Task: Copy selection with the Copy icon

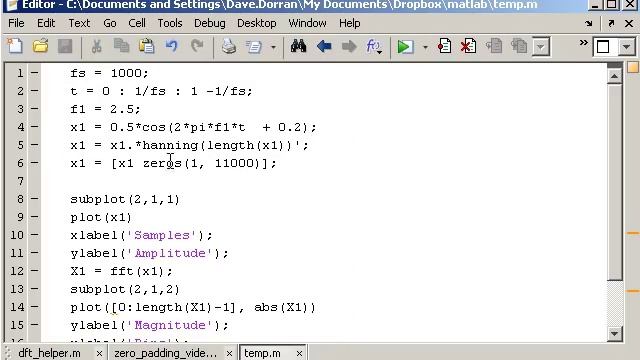Action: click(121, 46)
